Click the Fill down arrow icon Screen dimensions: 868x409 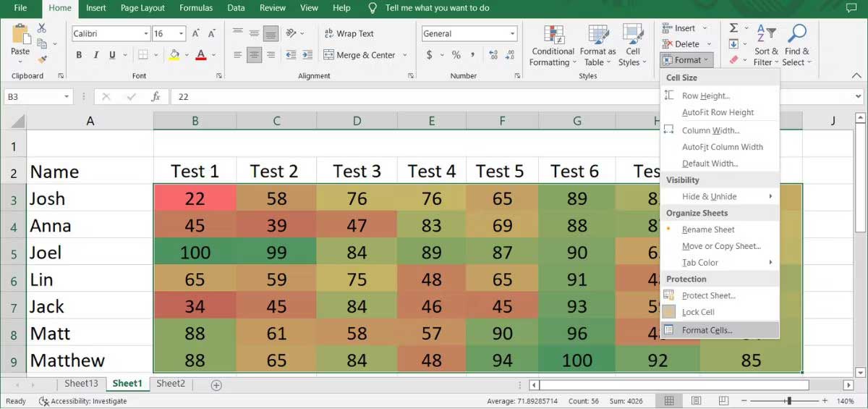click(x=733, y=43)
